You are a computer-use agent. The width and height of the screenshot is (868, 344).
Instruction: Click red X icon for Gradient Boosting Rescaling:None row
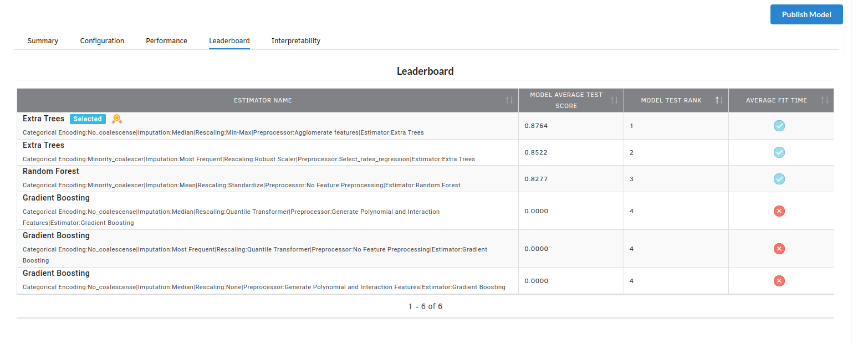click(779, 281)
